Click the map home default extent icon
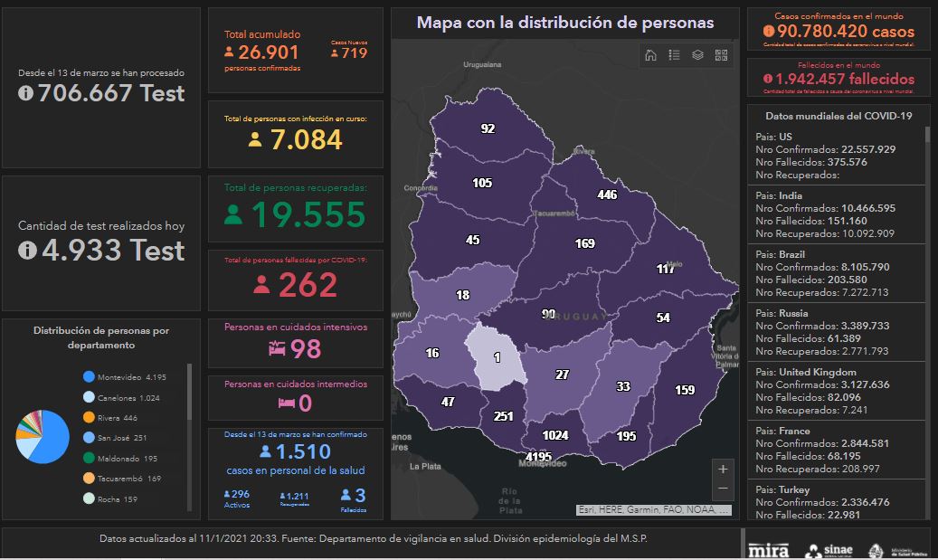The width and height of the screenshot is (938, 560). pos(650,55)
